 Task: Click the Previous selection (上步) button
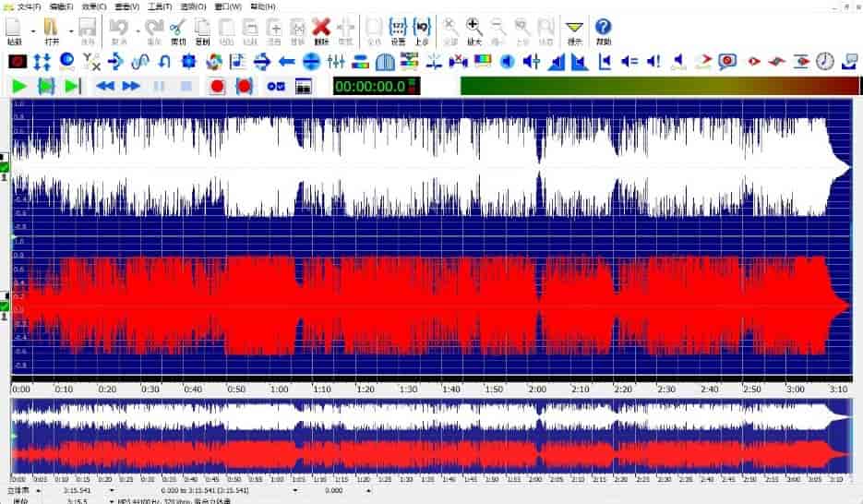pyautogui.click(x=422, y=31)
